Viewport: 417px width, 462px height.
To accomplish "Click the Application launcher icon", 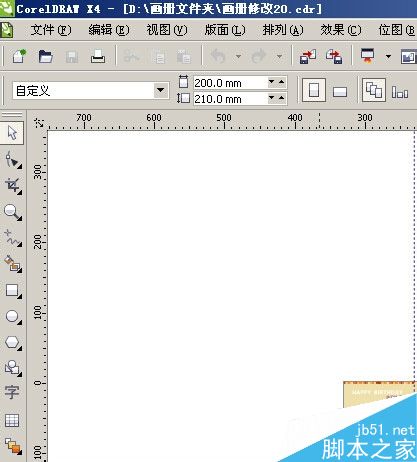I will click(368, 56).
